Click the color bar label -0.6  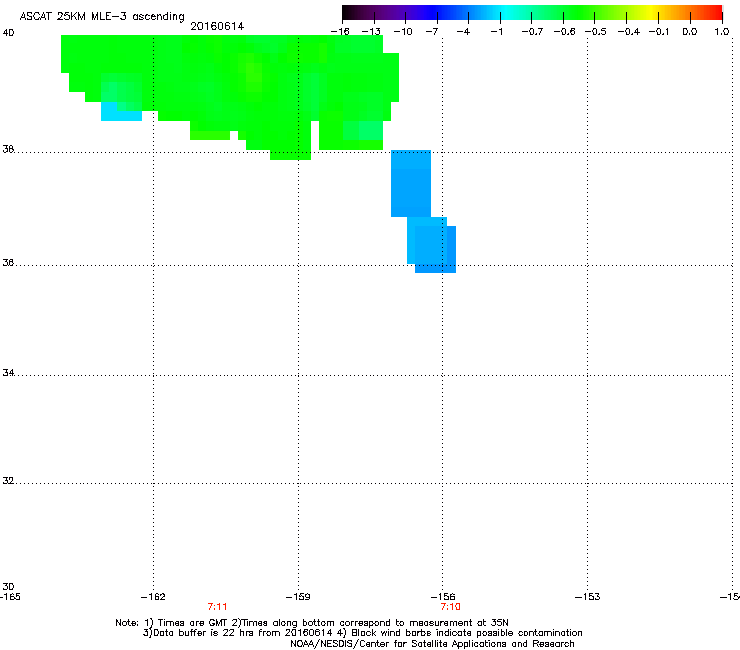564,32
